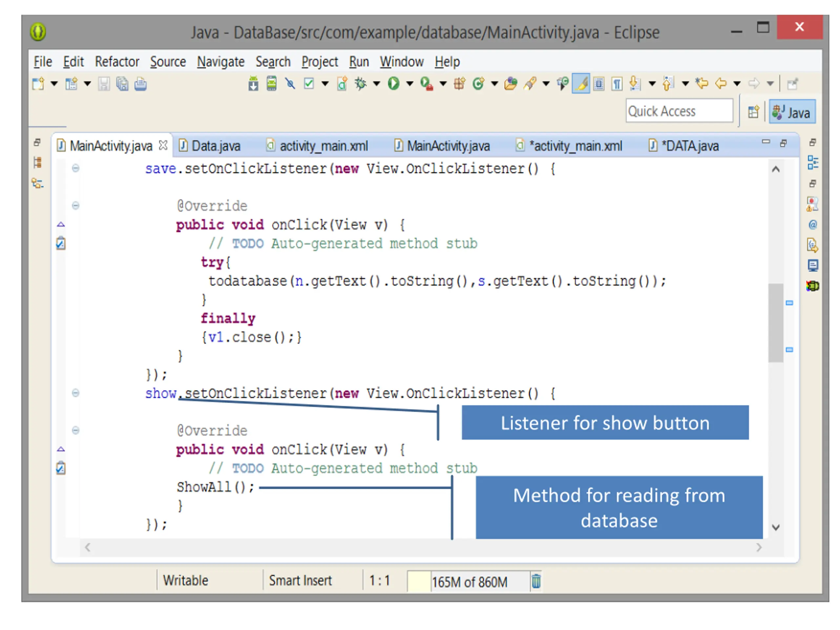Open the New file dropdown arrow
Viewport: 840px width, 630px height.
click(54, 84)
